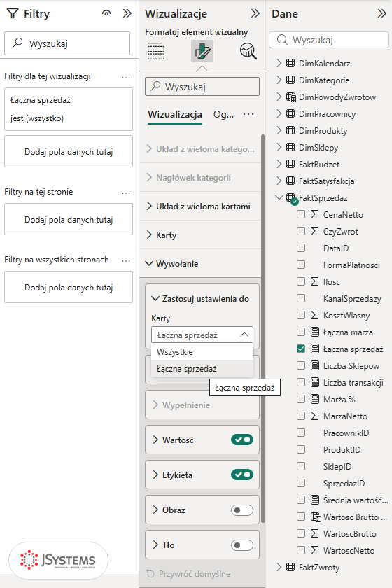The height and width of the screenshot is (588, 392).
Task: Open more options next to format tabs
Action: click(x=248, y=114)
